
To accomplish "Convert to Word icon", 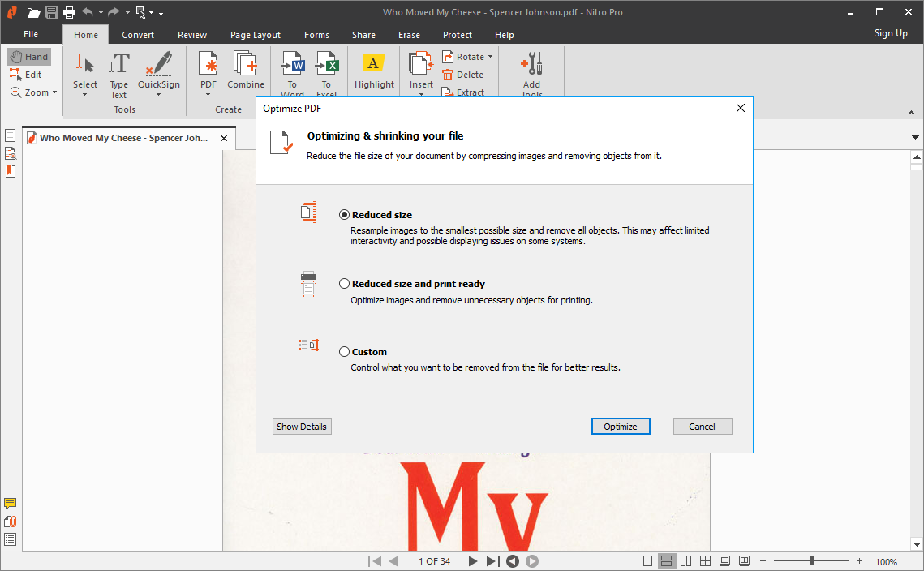I will [292, 64].
